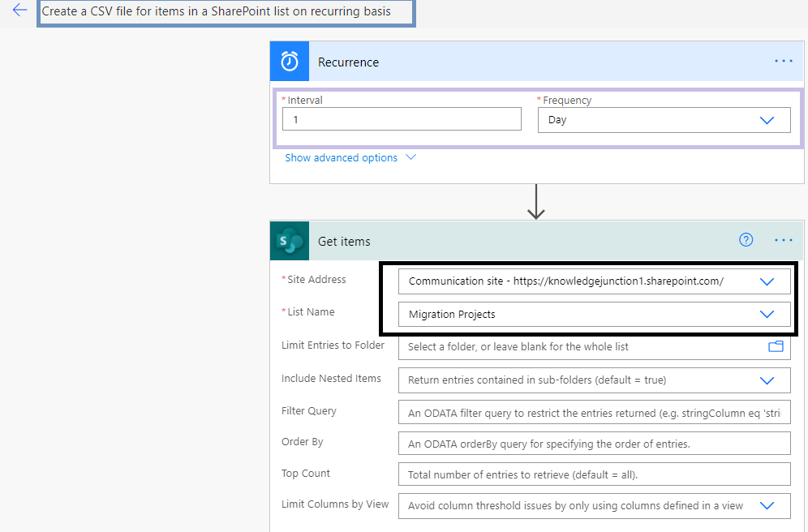Click the Filter Query input field
Screen dimensions: 808x532
[x=594, y=413]
